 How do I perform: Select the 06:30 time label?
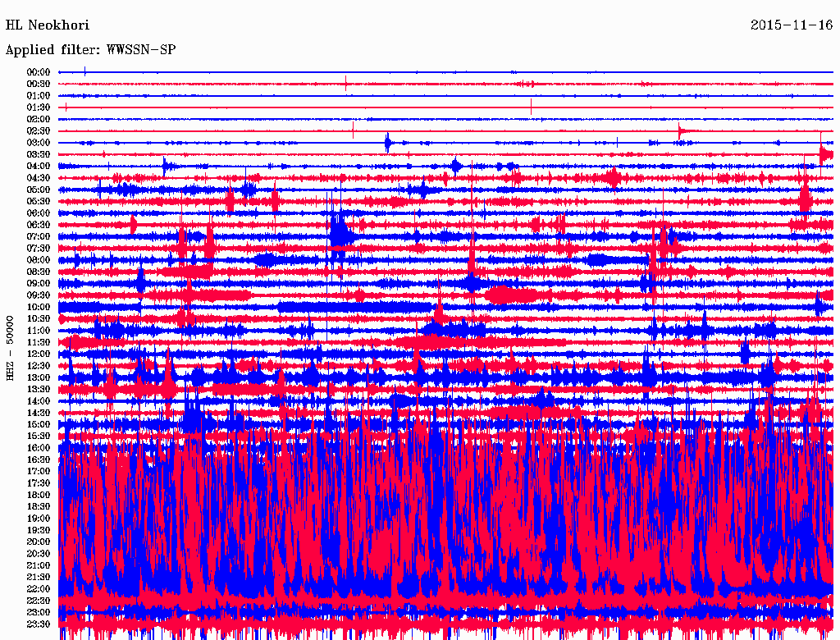click(39, 225)
